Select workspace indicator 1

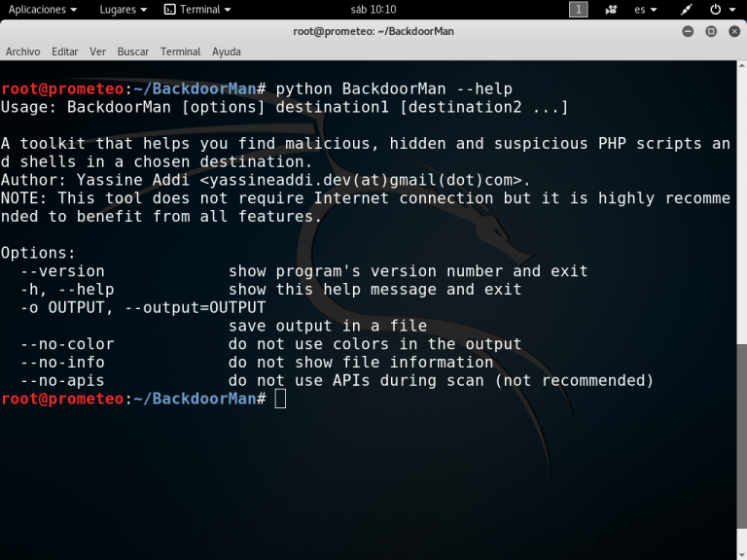(579, 10)
